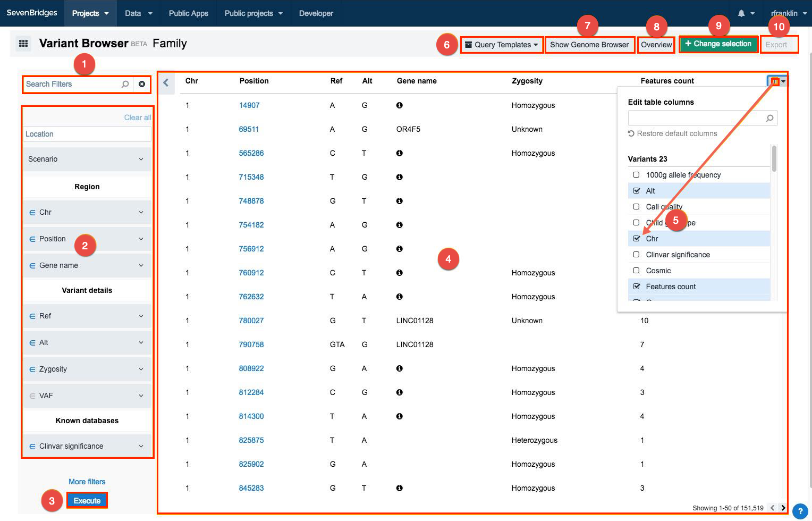Viewport: 812px width, 521px height.
Task: Open the Public projects menu
Action: point(253,13)
